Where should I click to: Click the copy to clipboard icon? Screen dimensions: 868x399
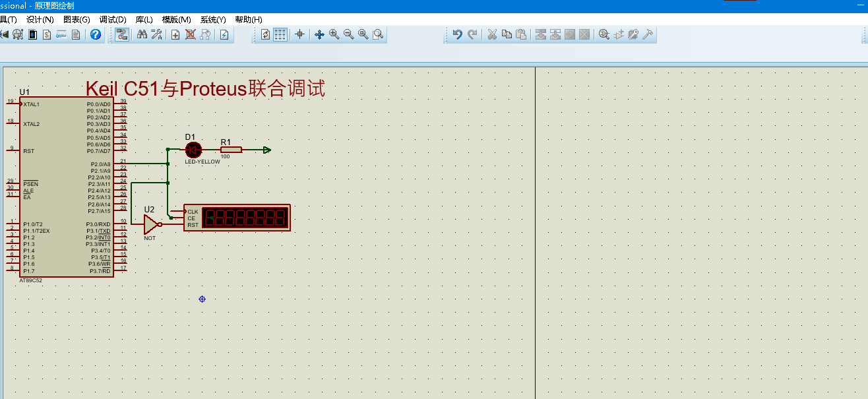(507, 34)
